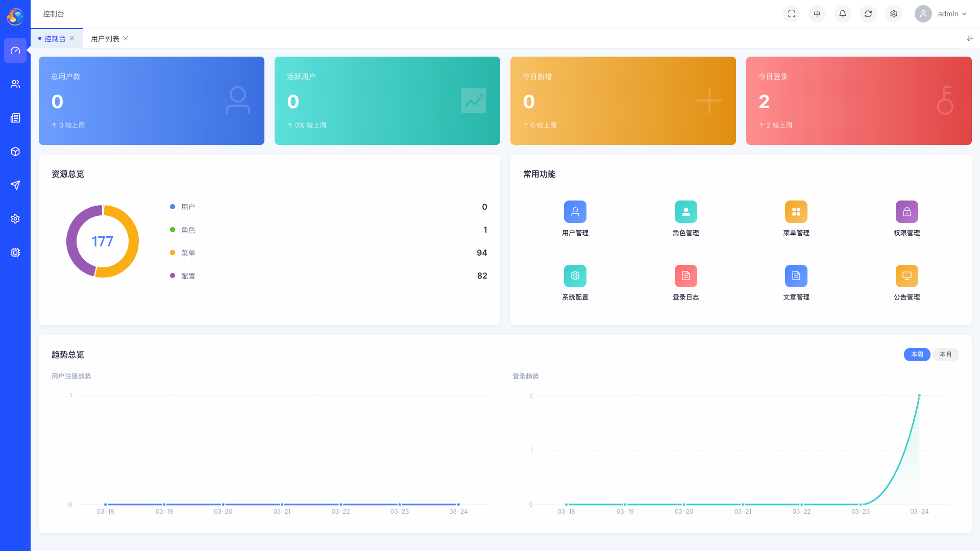The width and height of the screenshot is (980, 551).
Task: Switch trend view to 本月
Action: click(945, 355)
